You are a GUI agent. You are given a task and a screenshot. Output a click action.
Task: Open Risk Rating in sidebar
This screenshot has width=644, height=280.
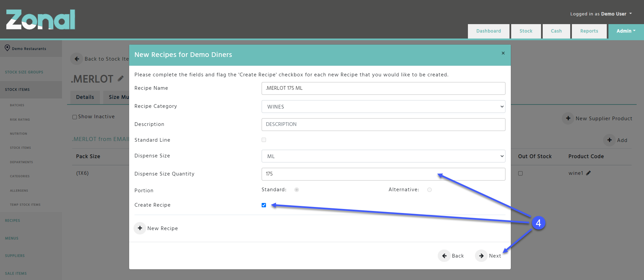(20, 120)
